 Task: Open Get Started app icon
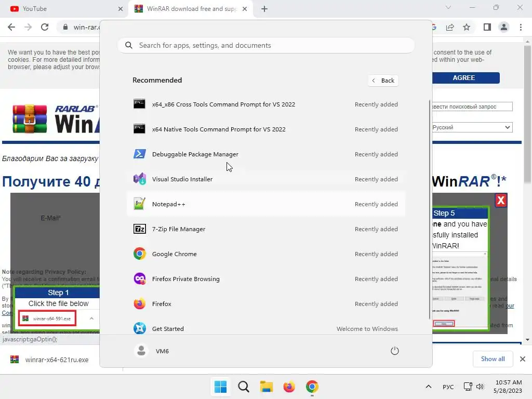coord(139,328)
